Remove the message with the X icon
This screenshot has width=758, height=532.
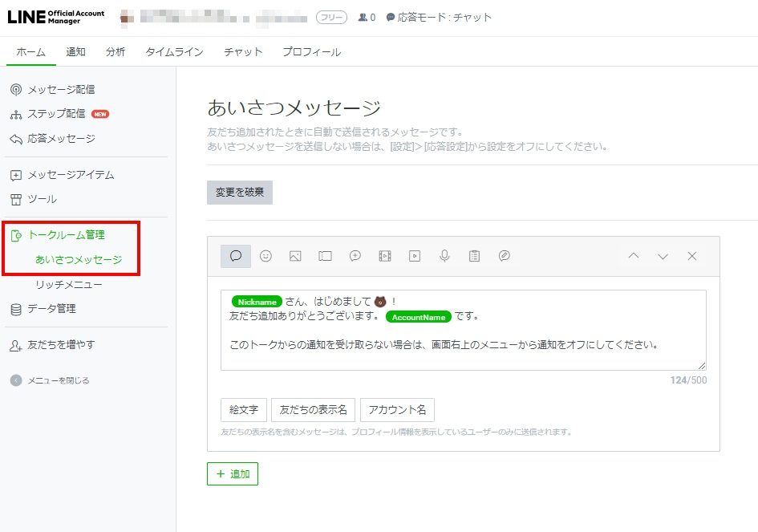(x=692, y=256)
